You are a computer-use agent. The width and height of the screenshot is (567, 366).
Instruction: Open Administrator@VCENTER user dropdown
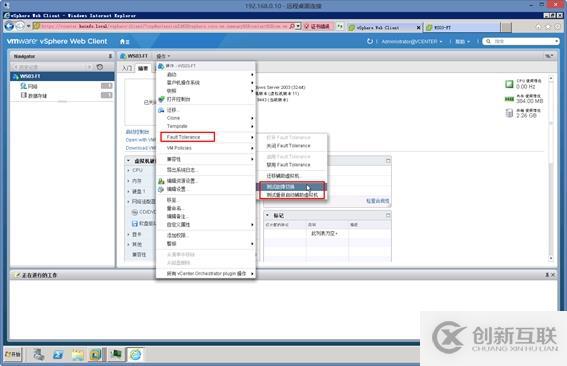(412, 42)
